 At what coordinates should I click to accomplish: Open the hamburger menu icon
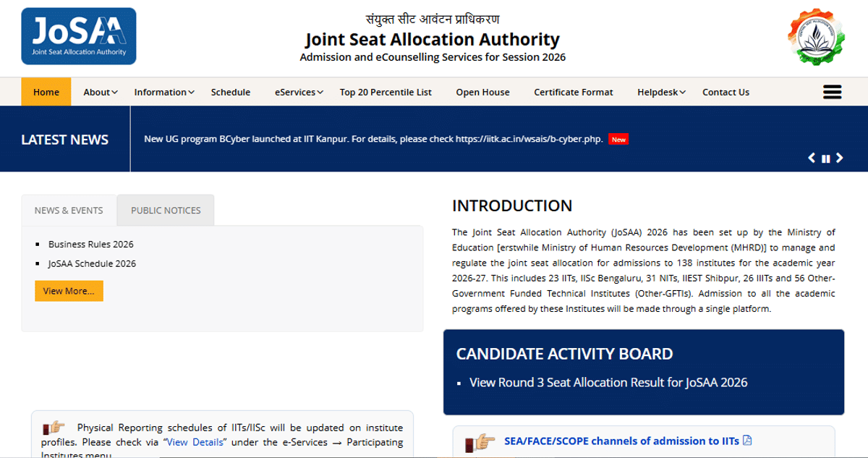tap(833, 92)
